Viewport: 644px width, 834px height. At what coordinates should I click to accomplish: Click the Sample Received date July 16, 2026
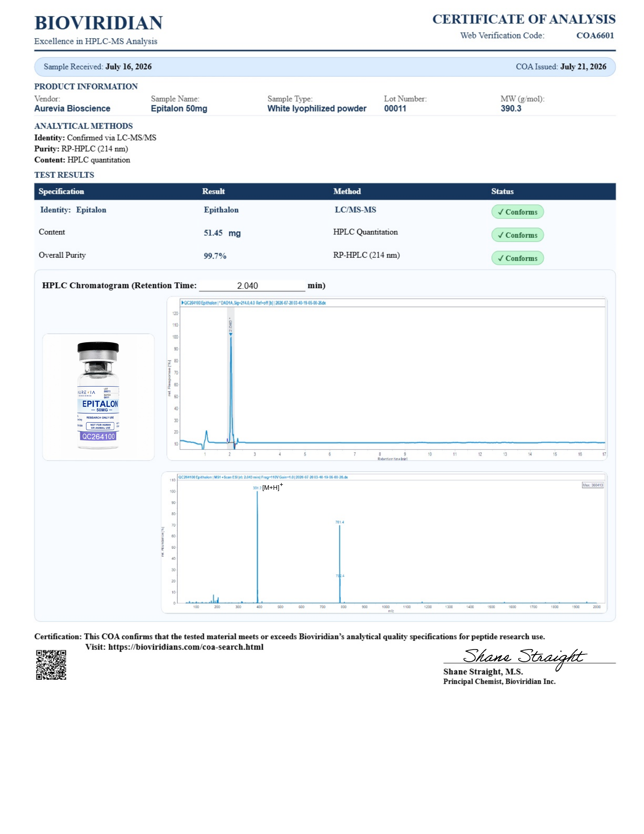129,67
